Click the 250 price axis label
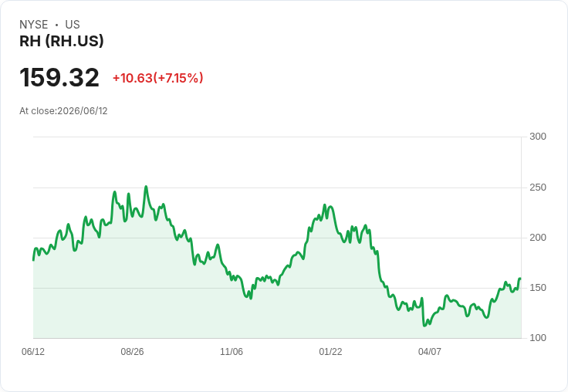The height and width of the screenshot is (392, 568). [x=538, y=188]
